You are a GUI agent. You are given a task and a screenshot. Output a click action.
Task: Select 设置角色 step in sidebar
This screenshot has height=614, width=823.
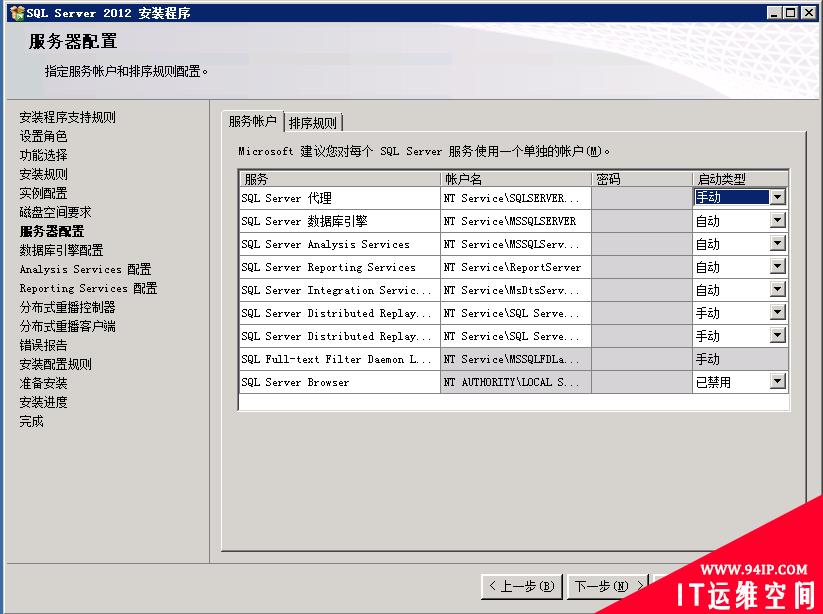coord(43,136)
